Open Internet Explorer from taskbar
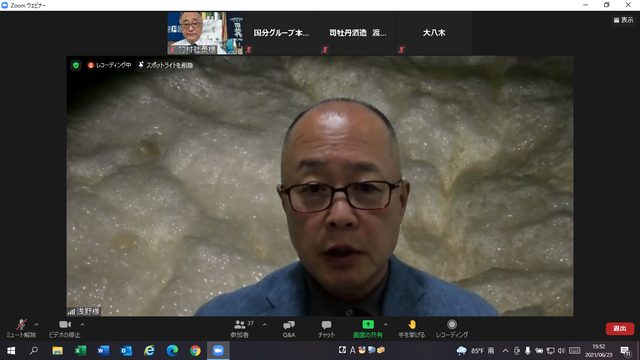 pyautogui.click(x=149, y=351)
